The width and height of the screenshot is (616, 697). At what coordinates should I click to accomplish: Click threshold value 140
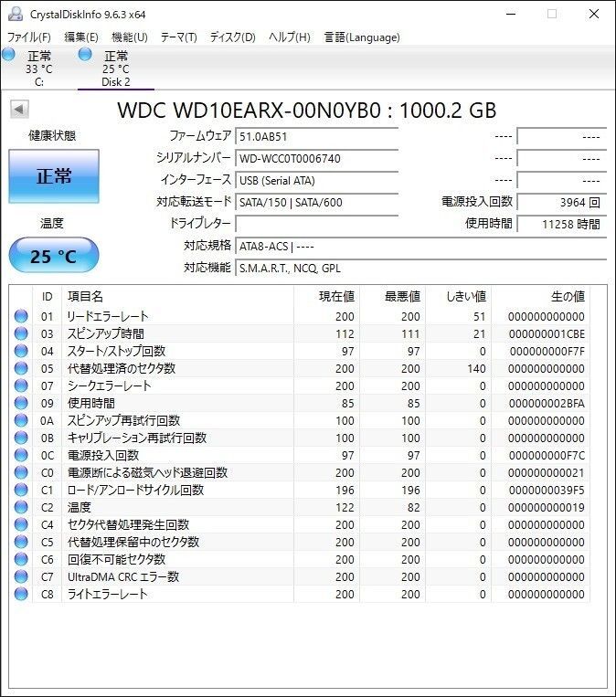476,368
